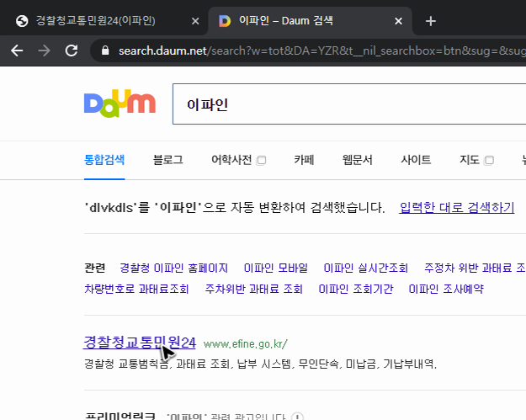Image resolution: width=526 pixels, height=420 pixels.
Task: Open the 어학사전 search tab
Action: (x=231, y=160)
